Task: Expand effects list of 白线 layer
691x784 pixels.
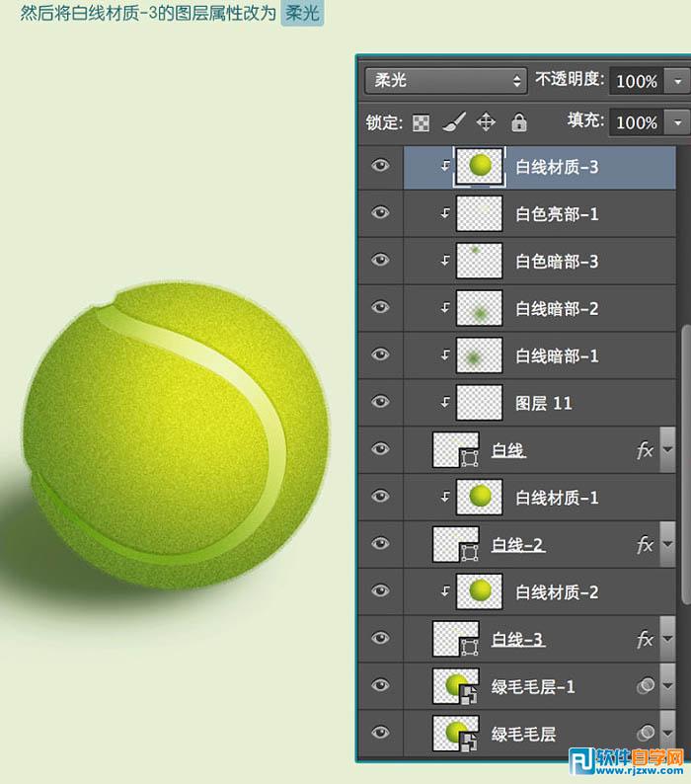Action: tap(667, 449)
